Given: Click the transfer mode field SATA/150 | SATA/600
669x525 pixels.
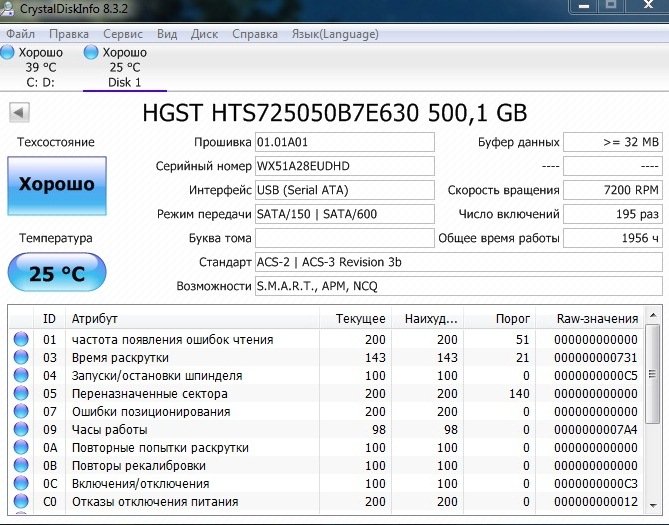Looking at the screenshot, I should pyautogui.click(x=345, y=214).
